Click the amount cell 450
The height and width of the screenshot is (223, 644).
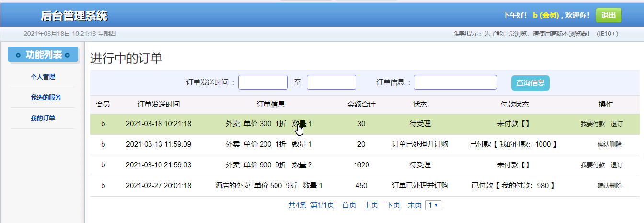361,186
